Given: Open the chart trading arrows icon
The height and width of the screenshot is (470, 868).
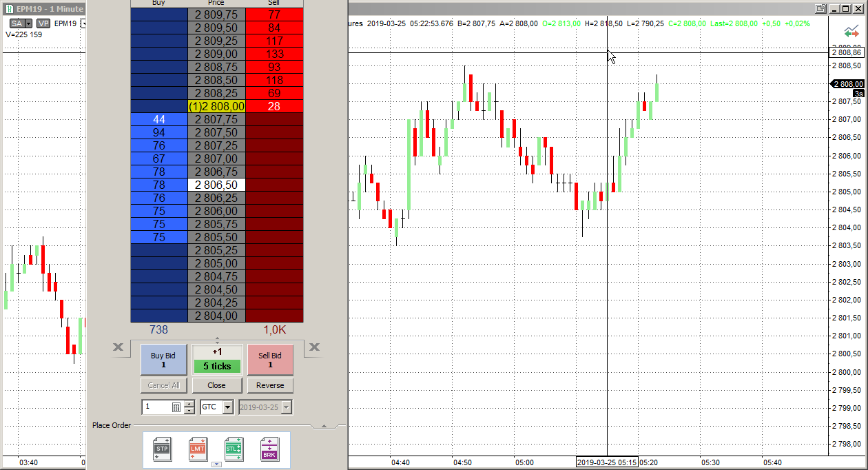Looking at the screenshot, I should tap(851, 32).
